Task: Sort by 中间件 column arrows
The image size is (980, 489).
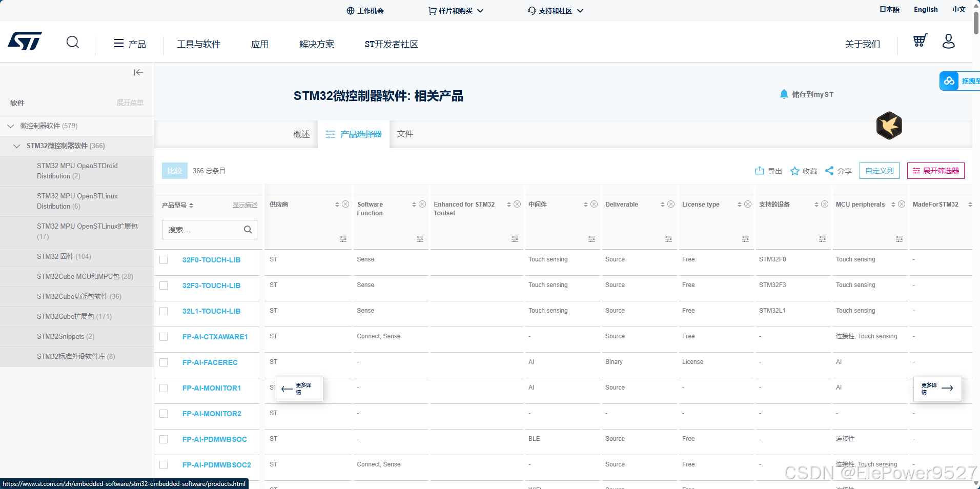Action: [x=586, y=205]
